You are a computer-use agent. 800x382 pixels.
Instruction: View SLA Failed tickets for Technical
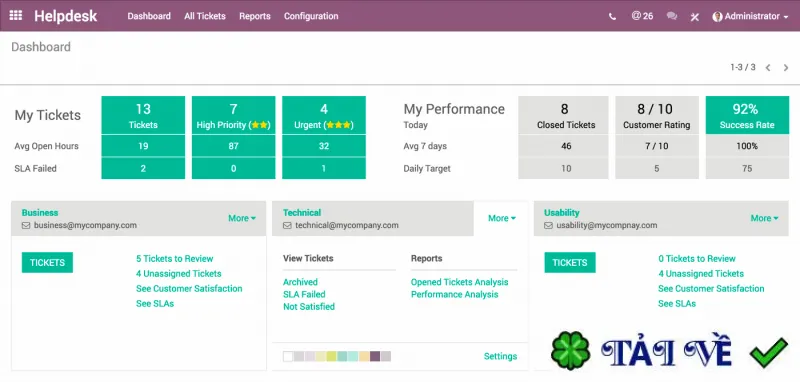click(304, 294)
